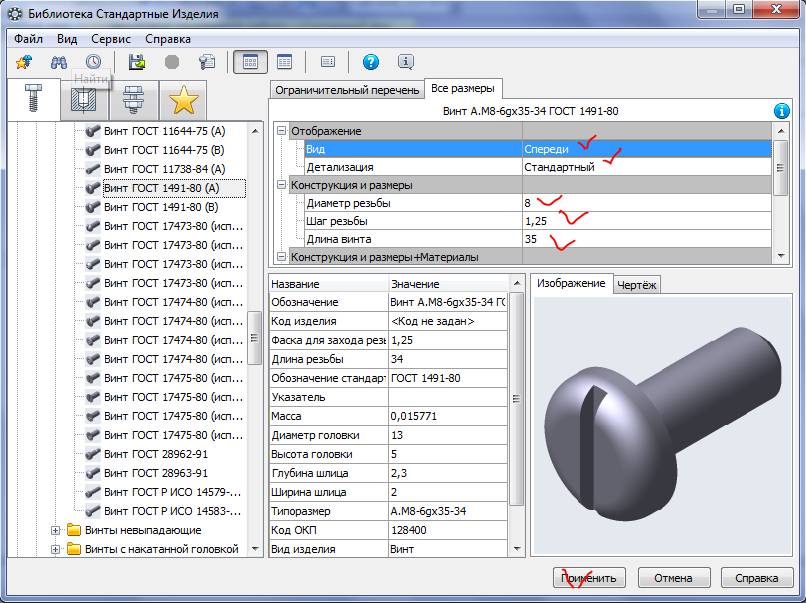
Task: Click the document properties icon beside the stop icon
Action: (x=207, y=62)
